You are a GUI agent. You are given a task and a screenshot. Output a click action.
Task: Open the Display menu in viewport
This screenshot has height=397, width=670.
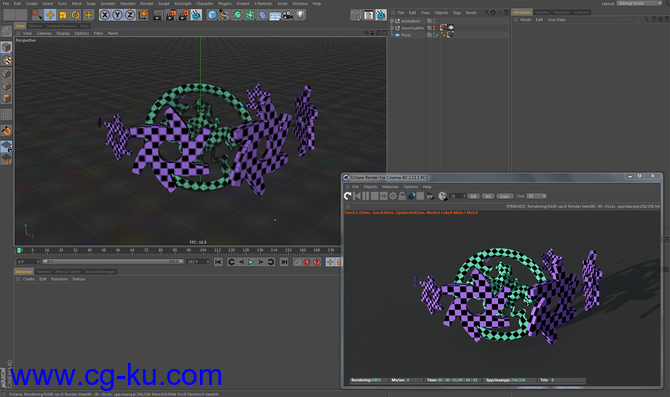[x=63, y=33]
